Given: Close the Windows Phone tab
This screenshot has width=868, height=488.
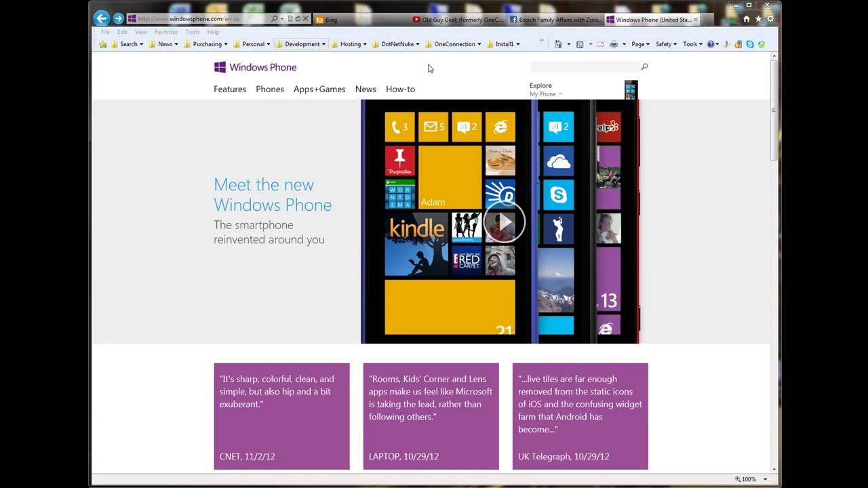Looking at the screenshot, I should coord(695,20).
